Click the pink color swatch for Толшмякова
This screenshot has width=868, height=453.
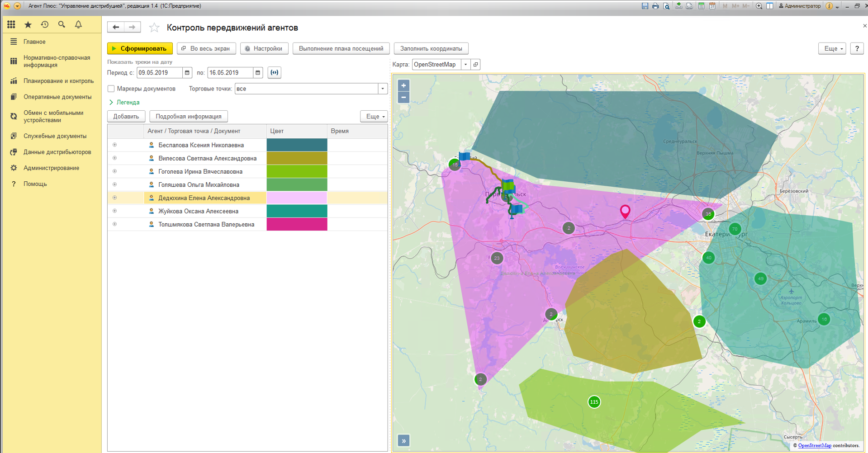tap(297, 224)
